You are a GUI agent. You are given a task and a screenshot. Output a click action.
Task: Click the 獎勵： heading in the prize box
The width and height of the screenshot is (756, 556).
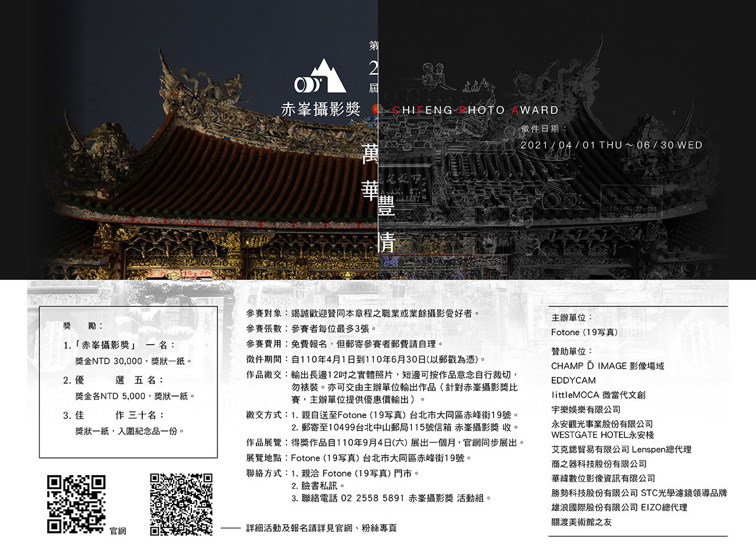83,325
